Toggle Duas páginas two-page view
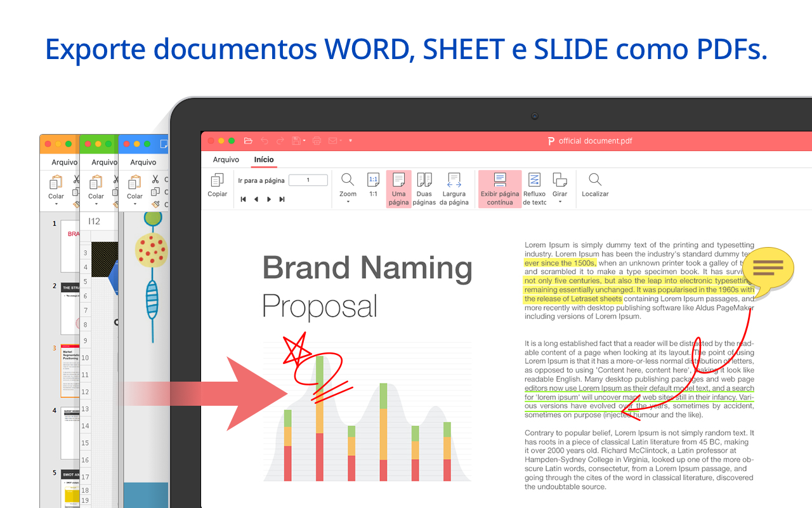This screenshot has width=812, height=508. 424,189
